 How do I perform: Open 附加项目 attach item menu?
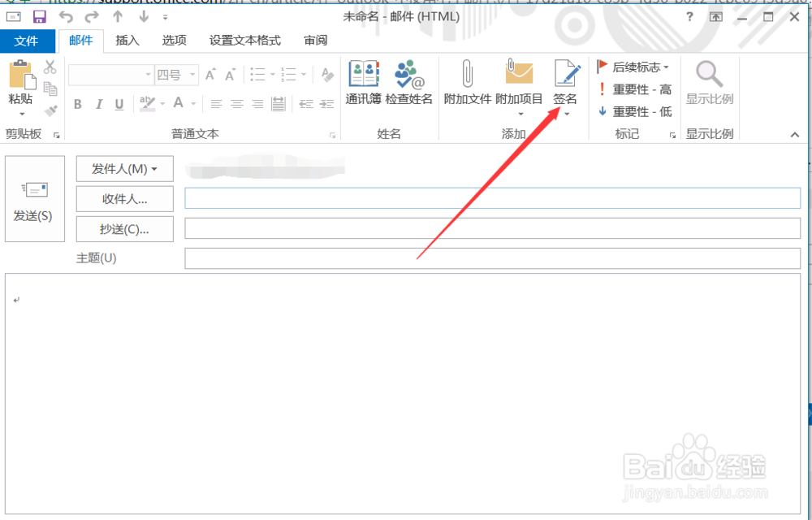[519, 87]
